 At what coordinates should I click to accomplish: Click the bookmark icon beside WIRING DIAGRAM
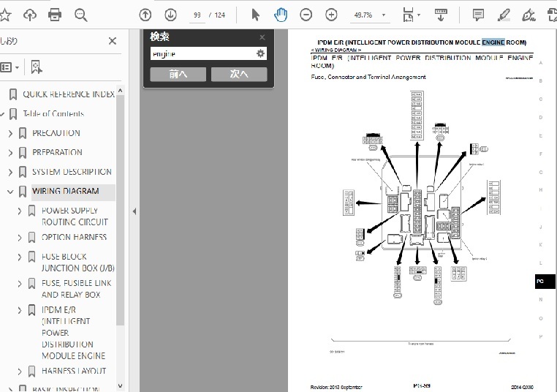pyautogui.click(x=23, y=192)
